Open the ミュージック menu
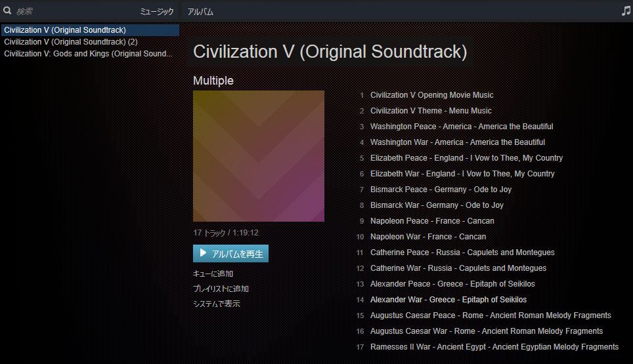This screenshot has width=633, height=364. [x=157, y=12]
